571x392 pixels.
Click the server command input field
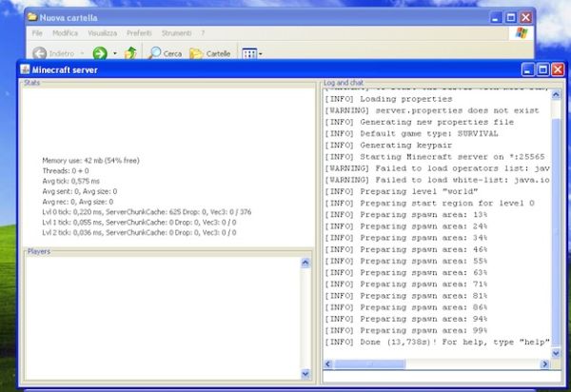442,377
